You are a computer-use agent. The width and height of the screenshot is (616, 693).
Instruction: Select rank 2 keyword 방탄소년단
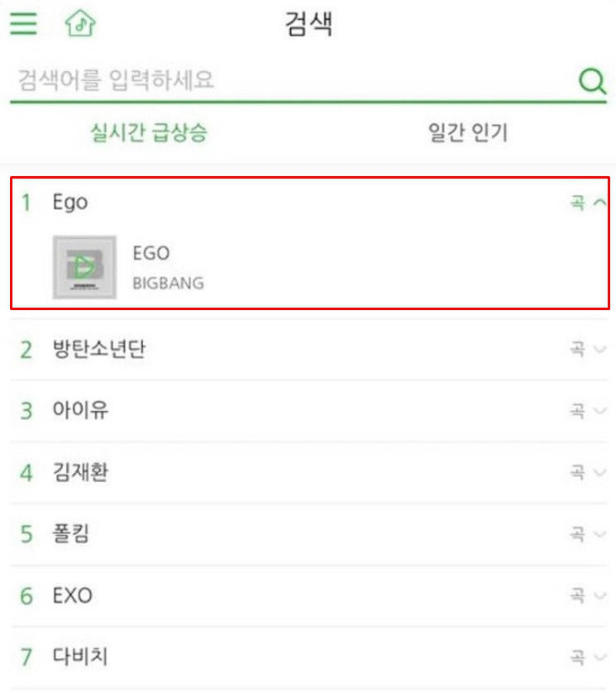click(x=99, y=349)
